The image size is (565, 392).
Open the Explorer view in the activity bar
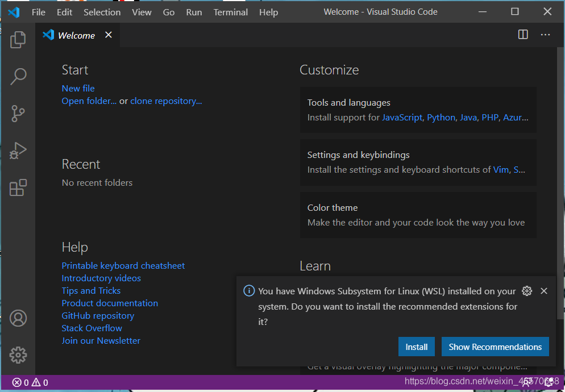18,39
